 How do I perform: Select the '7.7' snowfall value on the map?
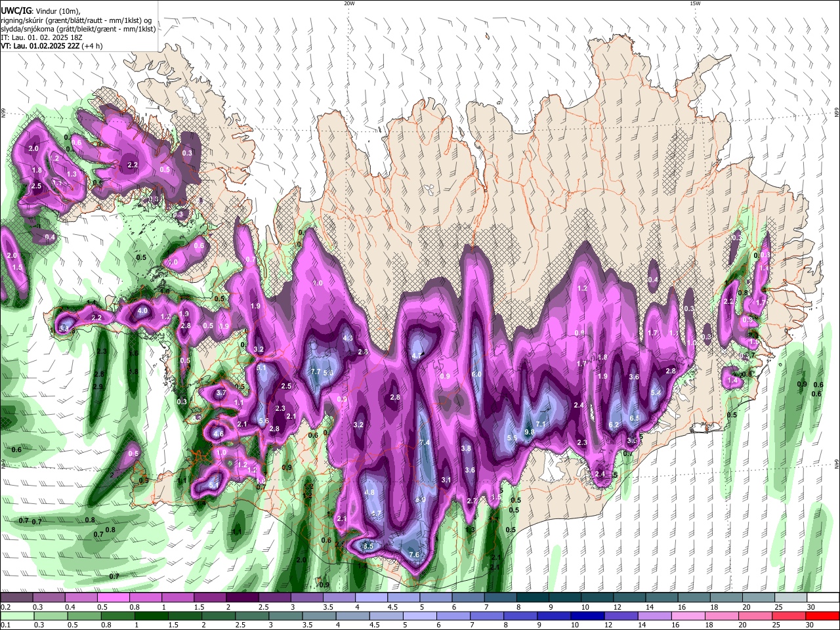(315, 372)
